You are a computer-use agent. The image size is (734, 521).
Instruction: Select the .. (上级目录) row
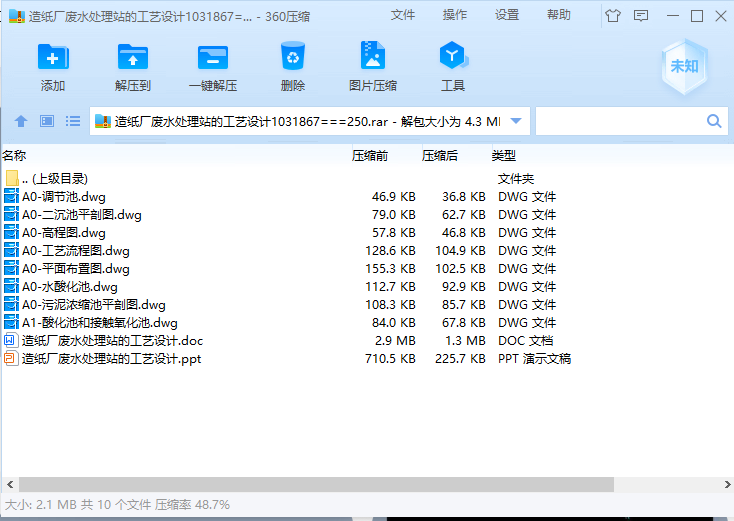pyautogui.click(x=368, y=178)
